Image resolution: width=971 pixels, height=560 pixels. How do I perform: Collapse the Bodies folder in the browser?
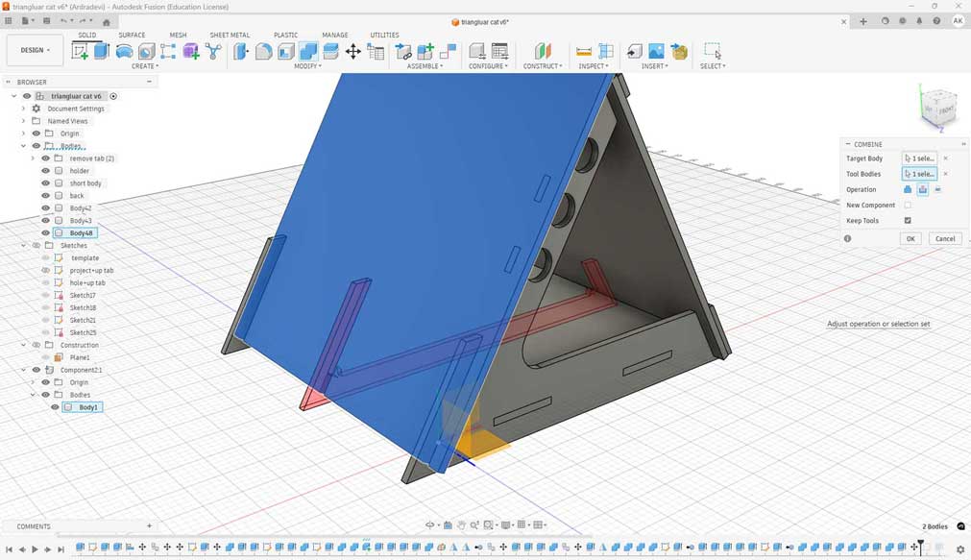[x=22, y=145]
